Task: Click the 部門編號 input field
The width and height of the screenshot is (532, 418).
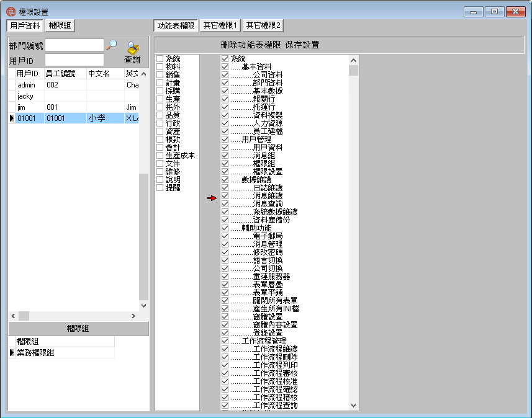Action: point(74,45)
